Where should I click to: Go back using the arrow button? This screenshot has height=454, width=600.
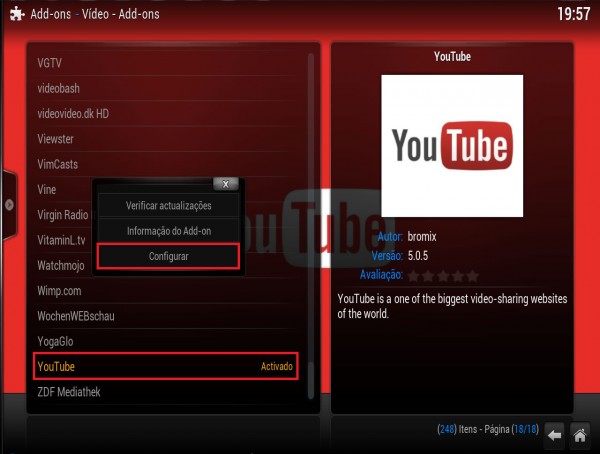554,435
